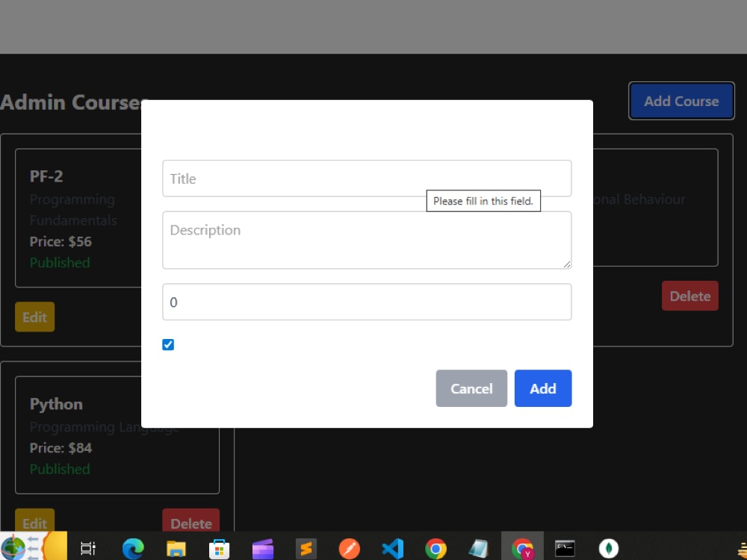Screen dimensions: 747x560
Task: Open the purple clapperboard app icon
Action: [262, 549]
